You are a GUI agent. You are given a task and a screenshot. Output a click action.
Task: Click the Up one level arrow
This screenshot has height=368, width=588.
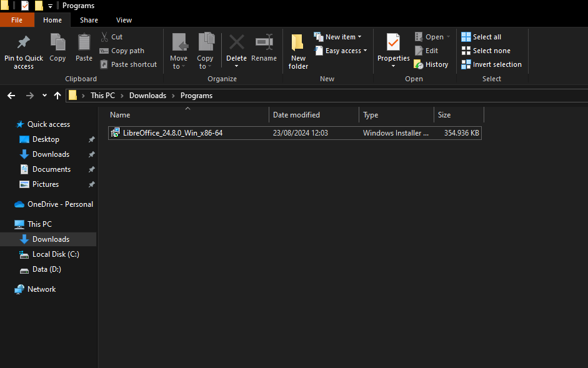pos(57,96)
